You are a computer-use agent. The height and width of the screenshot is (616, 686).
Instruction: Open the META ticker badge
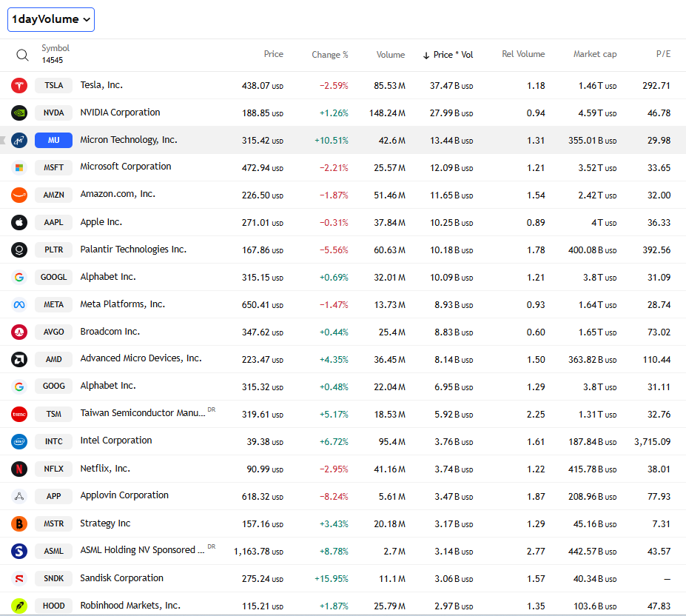point(54,305)
